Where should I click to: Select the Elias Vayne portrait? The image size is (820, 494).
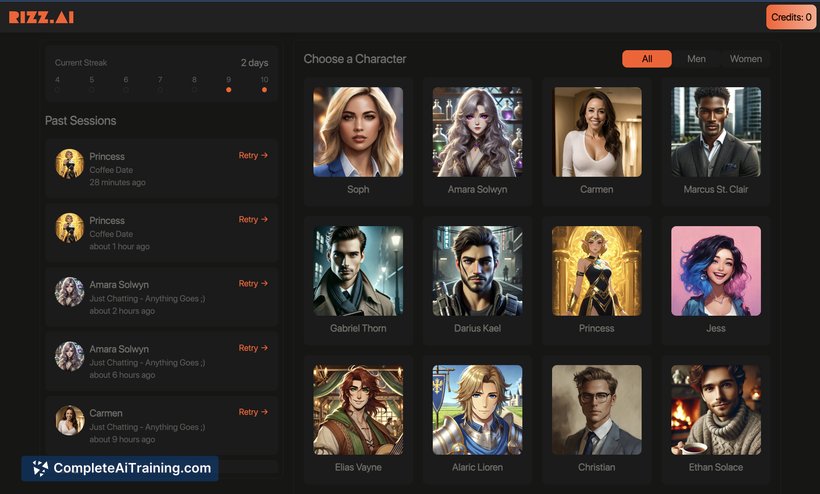(358, 410)
